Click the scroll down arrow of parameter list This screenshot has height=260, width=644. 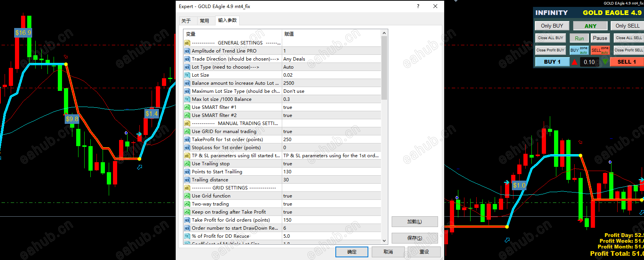(x=384, y=241)
